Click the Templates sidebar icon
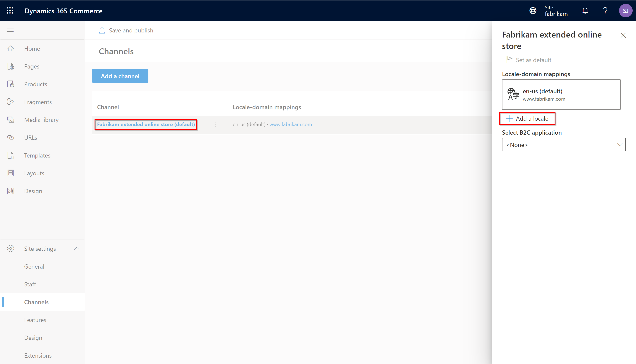 [x=11, y=155]
